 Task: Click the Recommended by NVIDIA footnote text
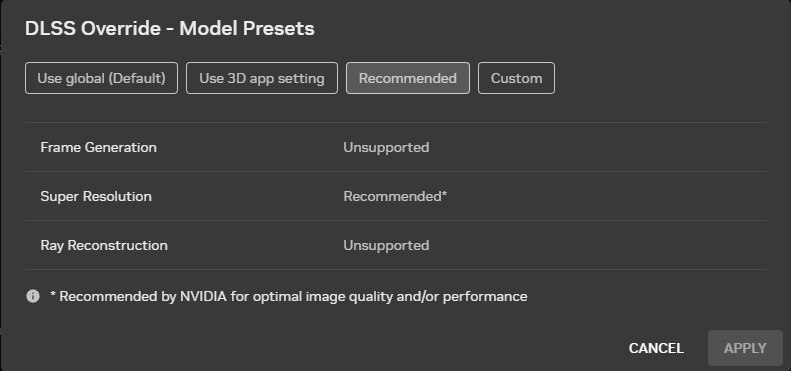289,296
